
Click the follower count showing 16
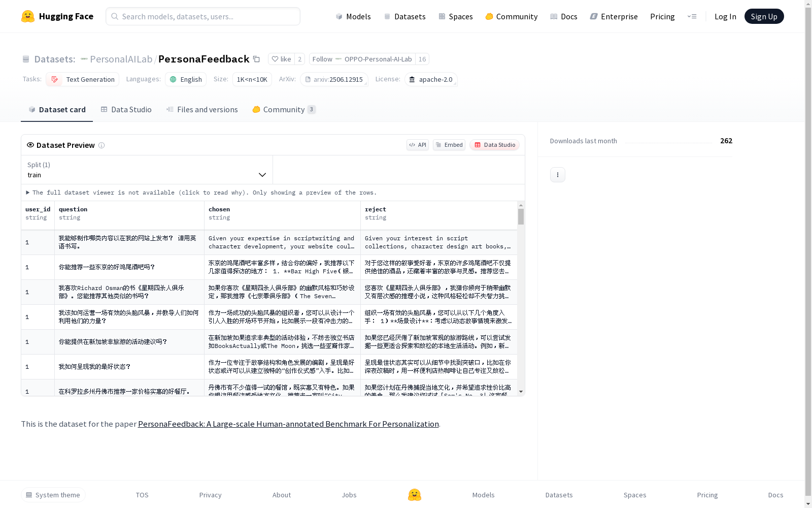422,59
